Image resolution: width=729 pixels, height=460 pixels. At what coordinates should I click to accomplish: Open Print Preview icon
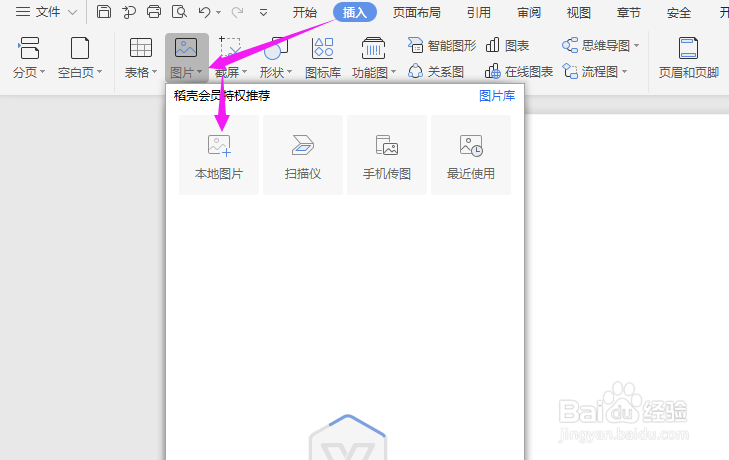(179, 12)
